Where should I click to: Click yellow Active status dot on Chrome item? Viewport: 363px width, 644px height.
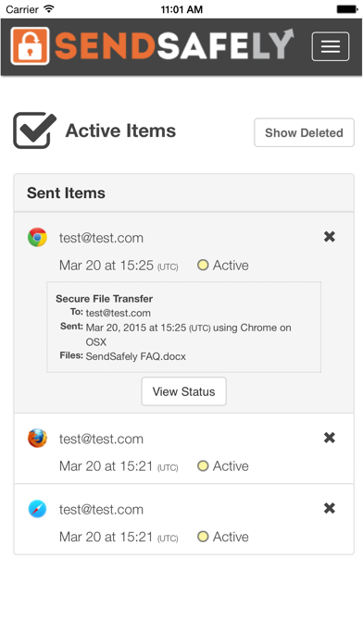coord(203,265)
